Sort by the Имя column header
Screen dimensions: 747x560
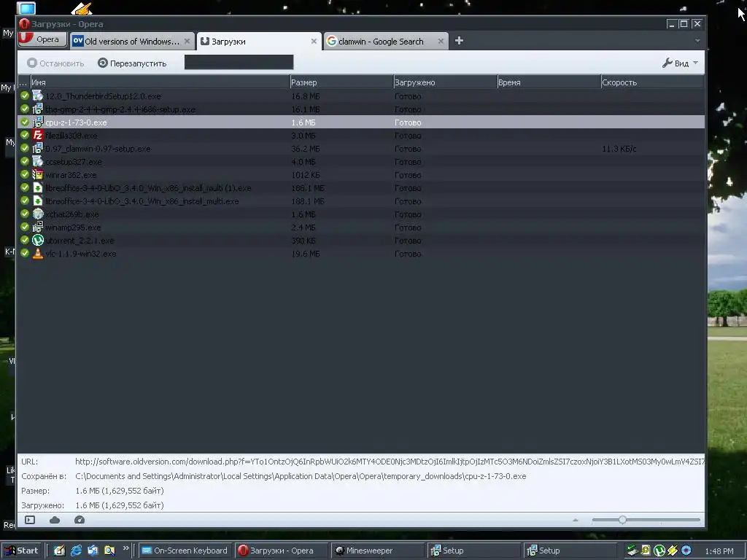point(160,82)
